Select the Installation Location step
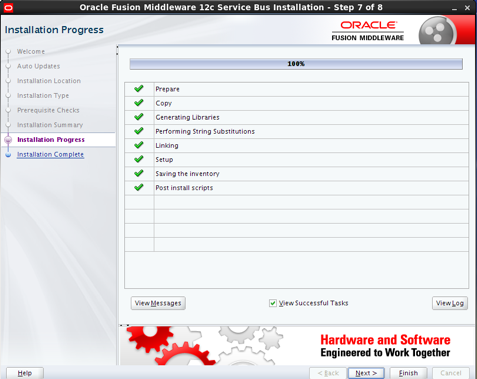This screenshot has width=477, height=379. [x=49, y=81]
